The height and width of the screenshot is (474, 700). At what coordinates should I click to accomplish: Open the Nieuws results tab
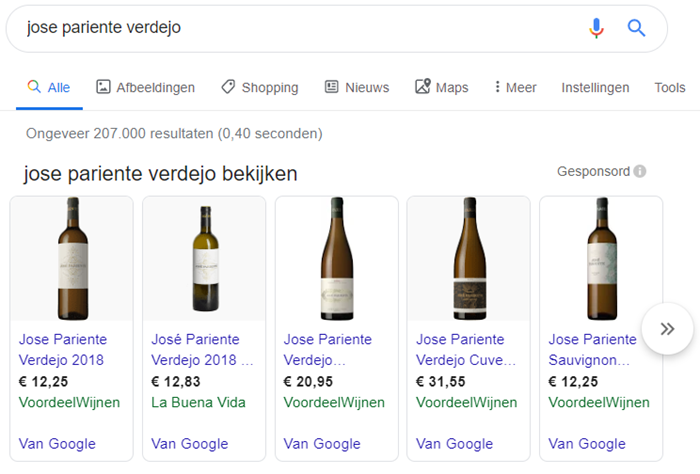coord(357,88)
